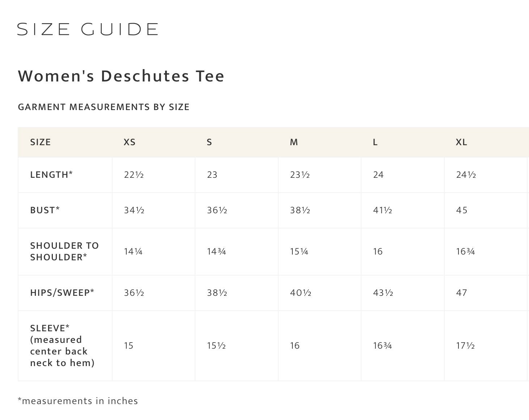Select the S shoulder value 14¾

point(216,252)
